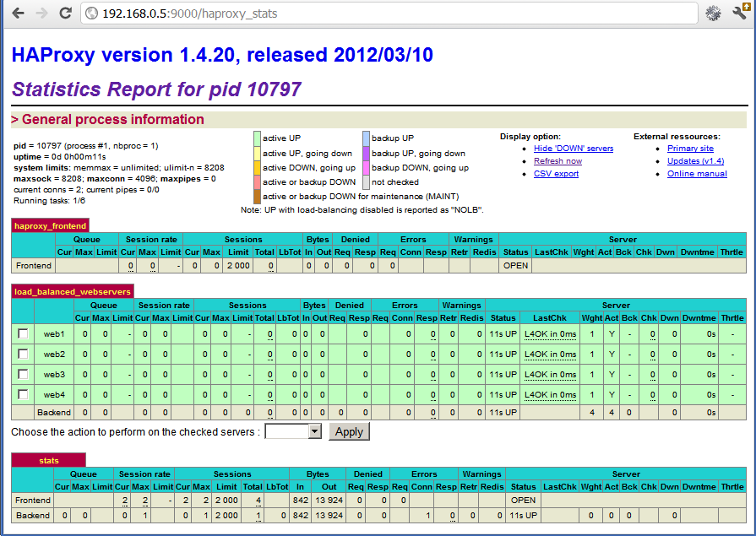Click the 'active UP, going down' color swatch
The width and height of the screenshot is (756, 536).
point(257,154)
